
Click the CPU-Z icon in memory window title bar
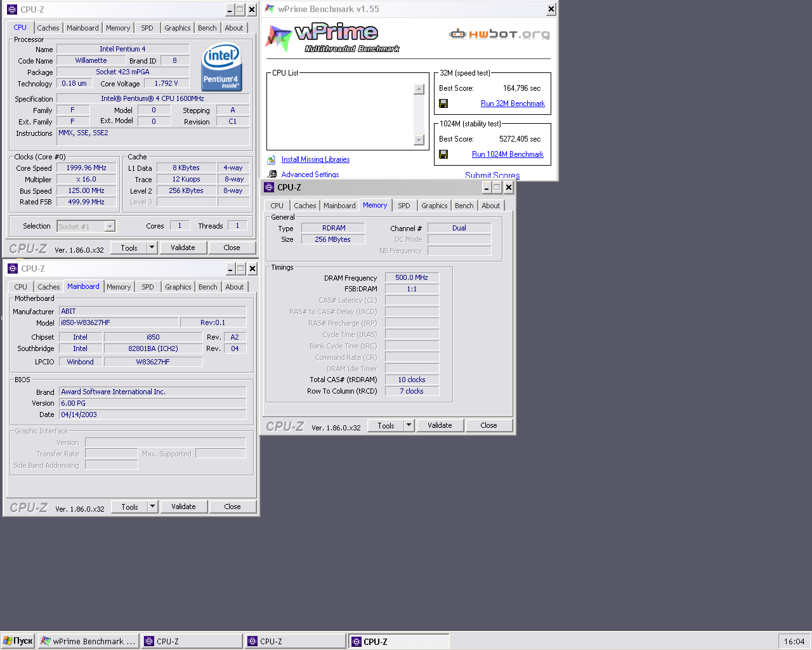[x=269, y=187]
